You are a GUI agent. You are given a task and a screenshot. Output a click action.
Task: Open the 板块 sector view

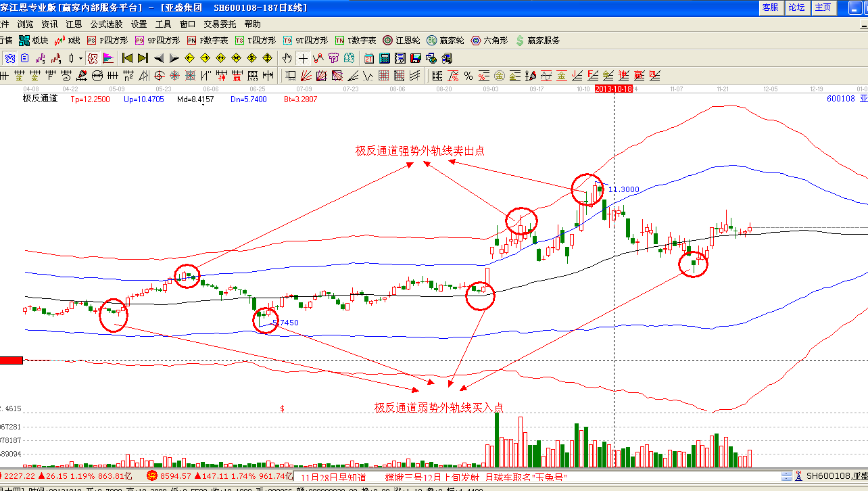pos(34,41)
